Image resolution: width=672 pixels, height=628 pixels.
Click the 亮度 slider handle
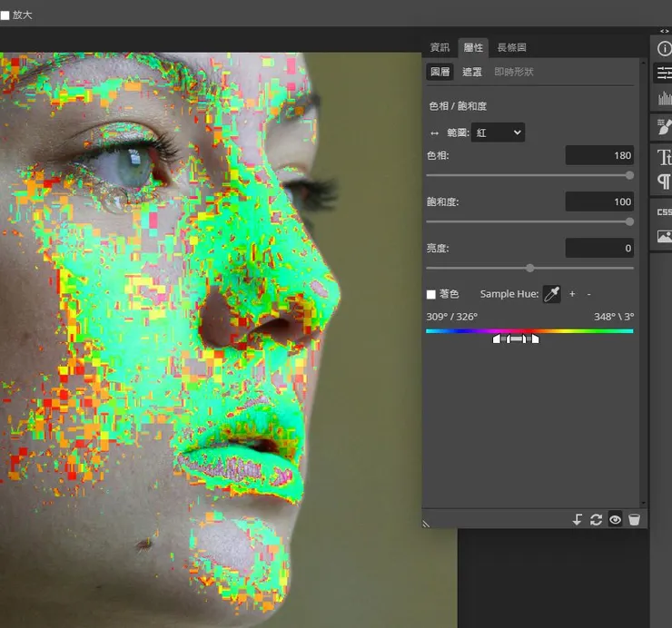(530, 268)
